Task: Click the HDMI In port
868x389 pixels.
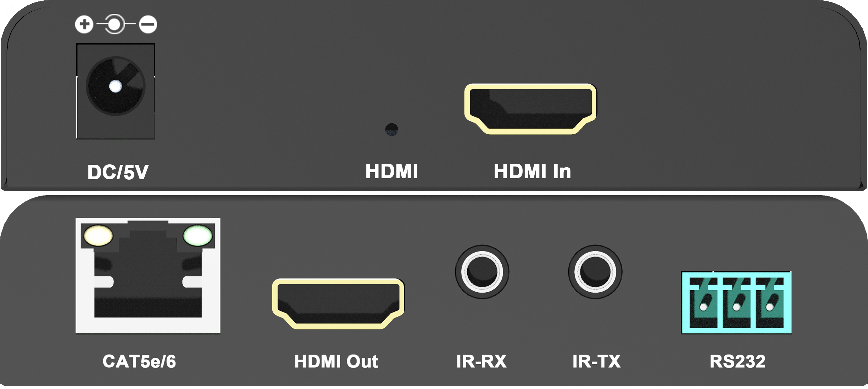Action: point(530,109)
